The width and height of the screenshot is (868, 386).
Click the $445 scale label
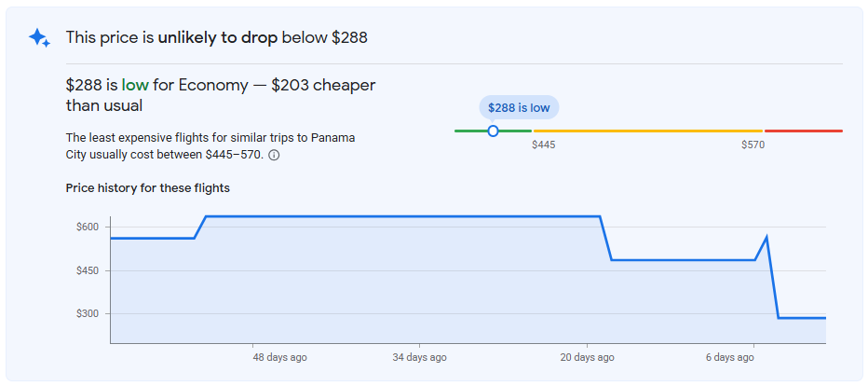pos(543,145)
